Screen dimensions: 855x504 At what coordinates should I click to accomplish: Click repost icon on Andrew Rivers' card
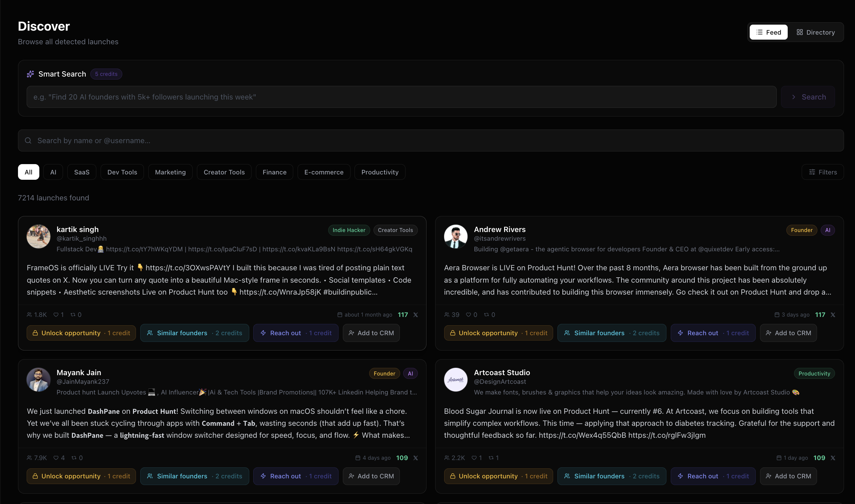pyautogui.click(x=486, y=315)
